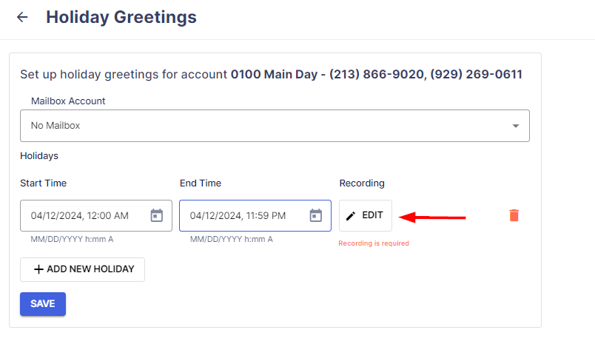Go back using the left arrow icon
This screenshot has width=595, height=364.
click(x=22, y=17)
